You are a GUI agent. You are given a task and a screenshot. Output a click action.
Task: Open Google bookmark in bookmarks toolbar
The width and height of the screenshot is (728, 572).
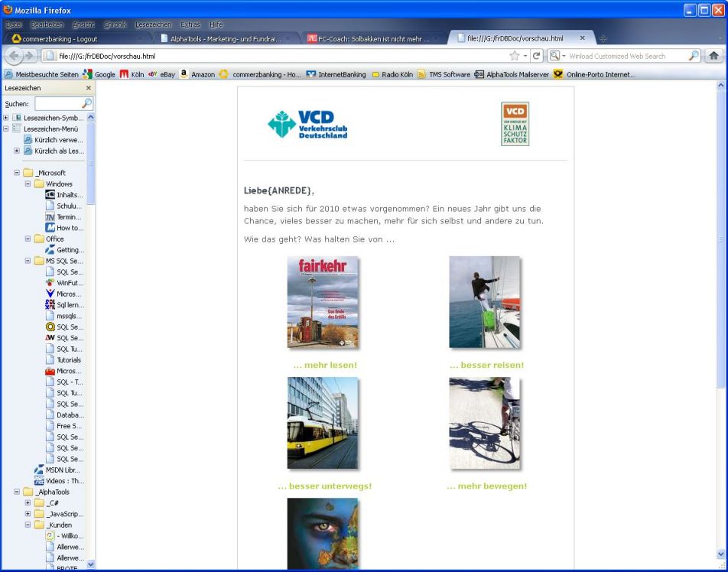coord(99,74)
